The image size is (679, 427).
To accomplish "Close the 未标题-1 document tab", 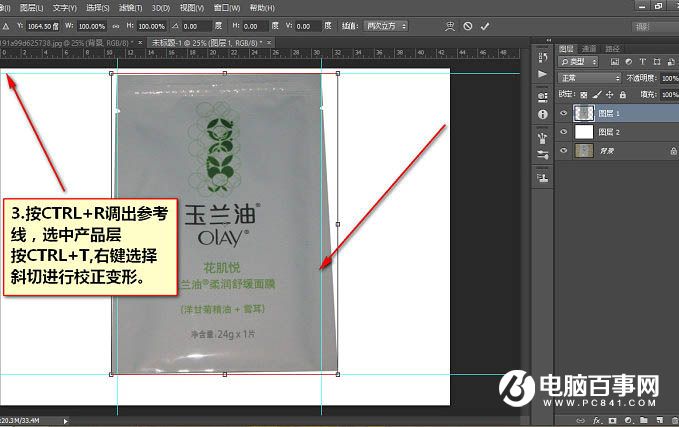I will (x=269, y=42).
